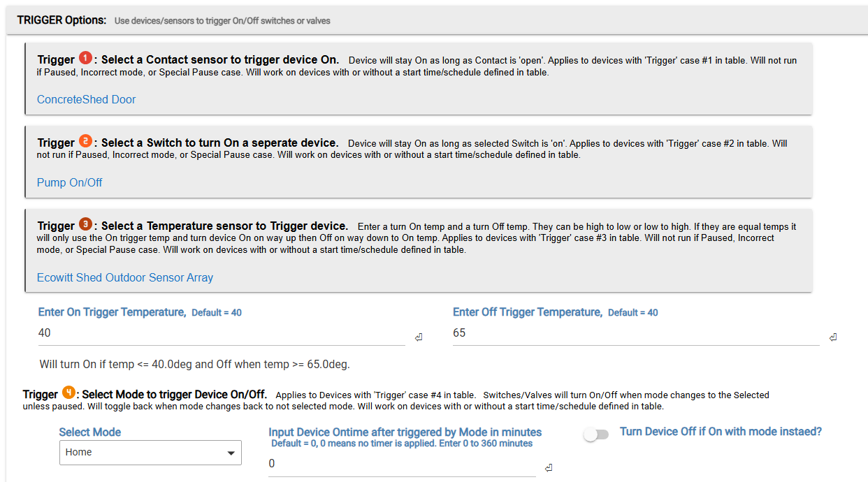Open the Select Mode dropdown
Viewport: 868px width, 482px height.
(x=150, y=453)
